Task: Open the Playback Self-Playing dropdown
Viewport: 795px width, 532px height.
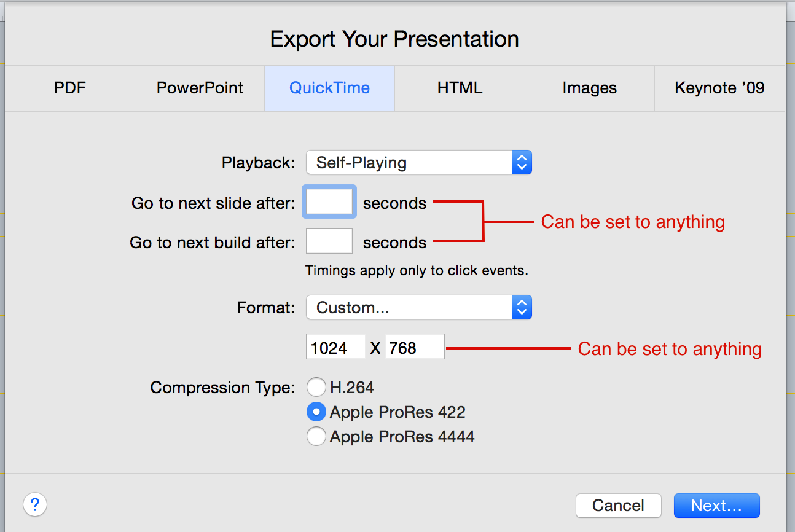Action: pos(418,163)
